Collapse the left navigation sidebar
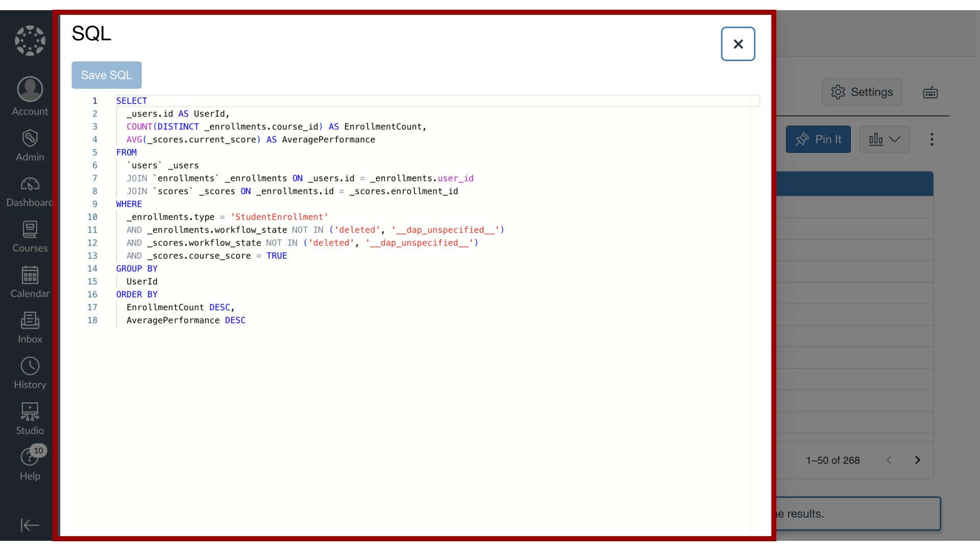Screen dimensions: 980x551 30,525
